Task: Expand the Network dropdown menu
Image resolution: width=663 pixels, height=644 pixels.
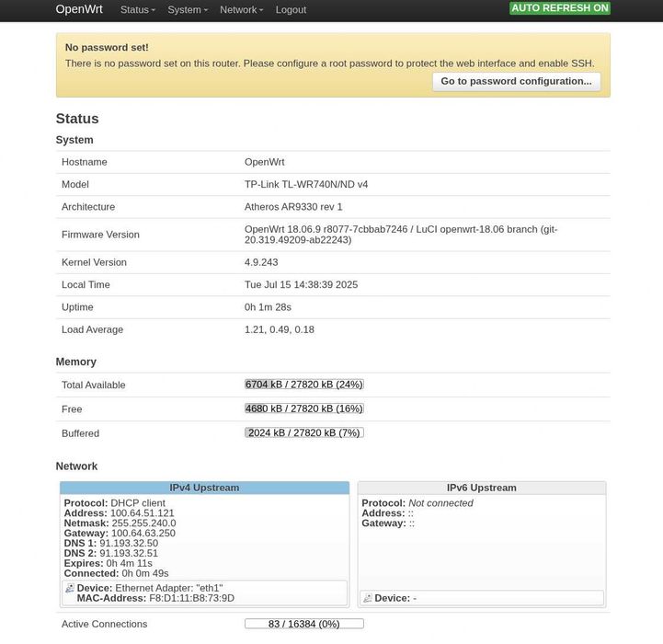Action: (x=241, y=10)
